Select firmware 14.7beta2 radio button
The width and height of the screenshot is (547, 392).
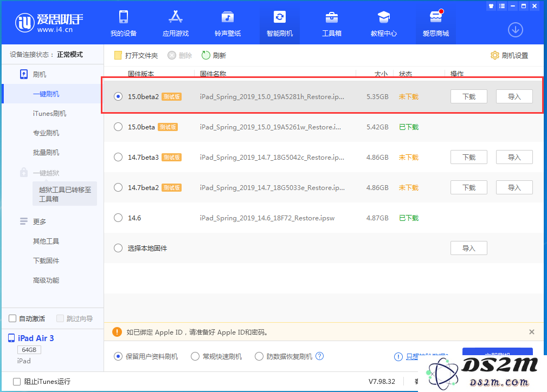pos(118,187)
